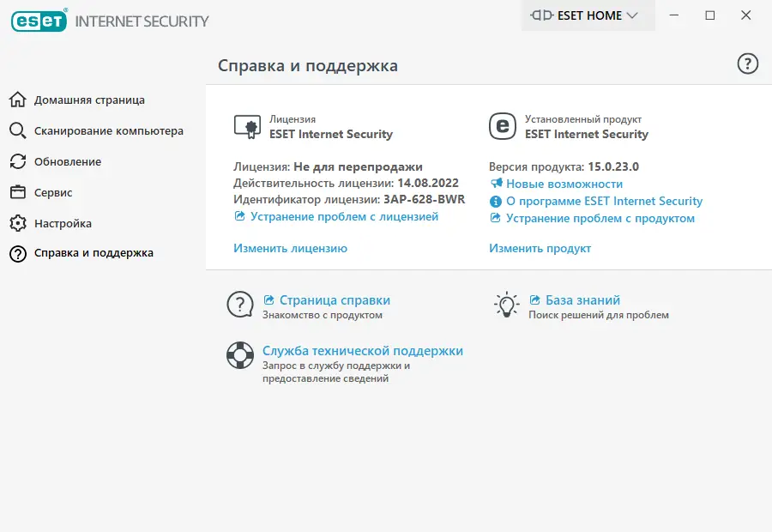
Task: Maximize the ESET window
Action: (710, 15)
